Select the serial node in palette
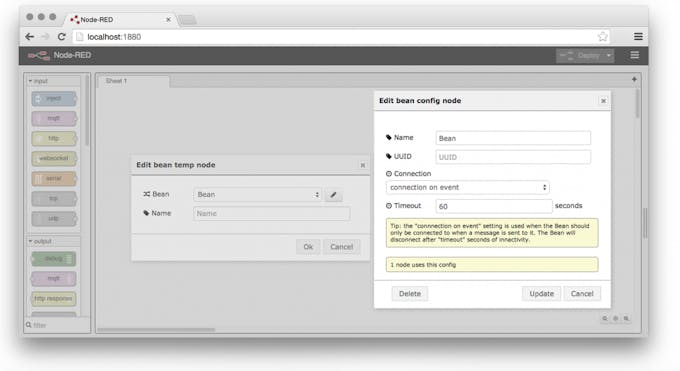This screenshot has height=371, width=680. click(54, 178)
